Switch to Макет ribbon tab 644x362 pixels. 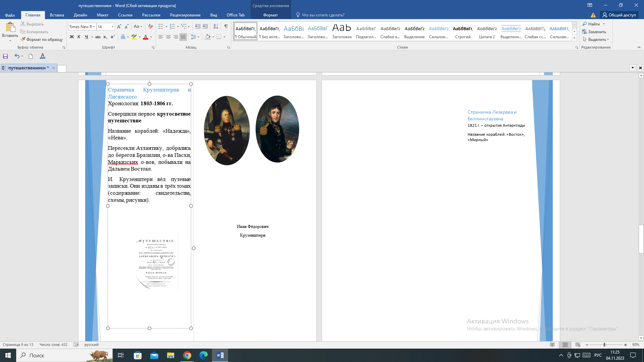pos(103,15)
